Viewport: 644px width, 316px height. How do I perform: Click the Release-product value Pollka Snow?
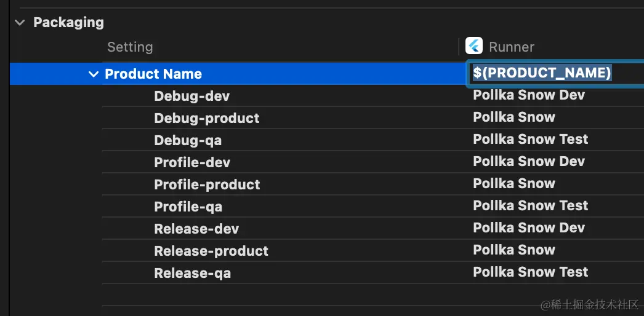tap(513, 250)
